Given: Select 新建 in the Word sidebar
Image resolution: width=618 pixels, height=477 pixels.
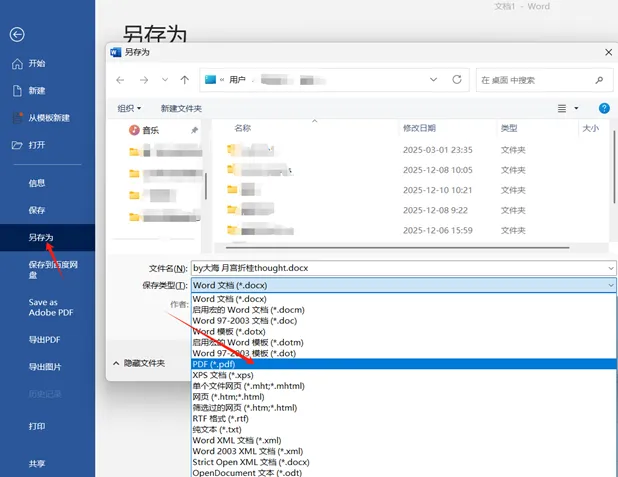Looking at the screenshot, I should [x=37, y=91].
